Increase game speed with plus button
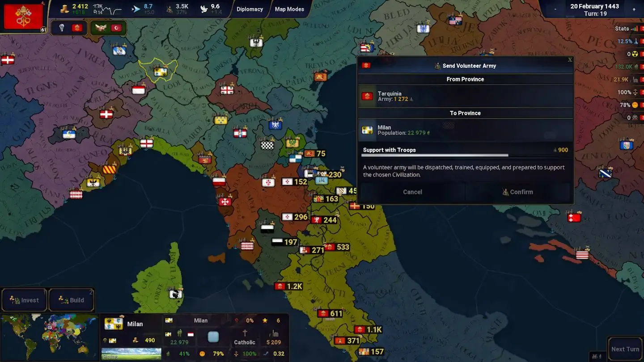 click(x=634, y=9)
